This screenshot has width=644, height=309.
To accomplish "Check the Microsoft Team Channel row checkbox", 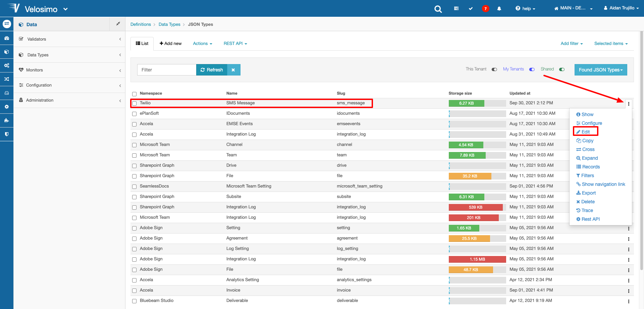I will point(135,145).
